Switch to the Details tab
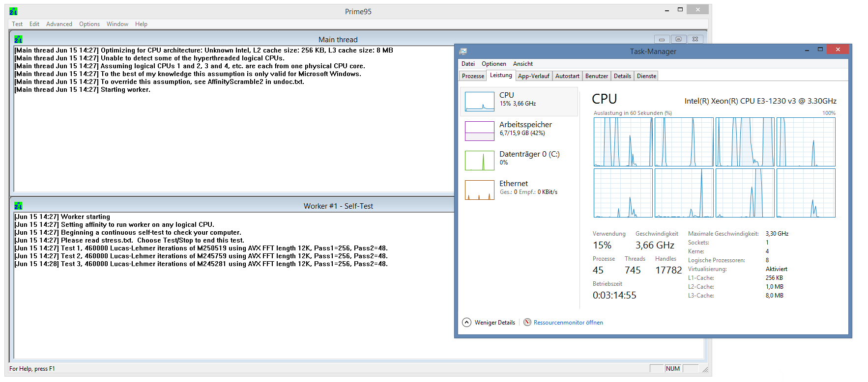The width and height of the screenshot is (868, 382). [622, 76]
